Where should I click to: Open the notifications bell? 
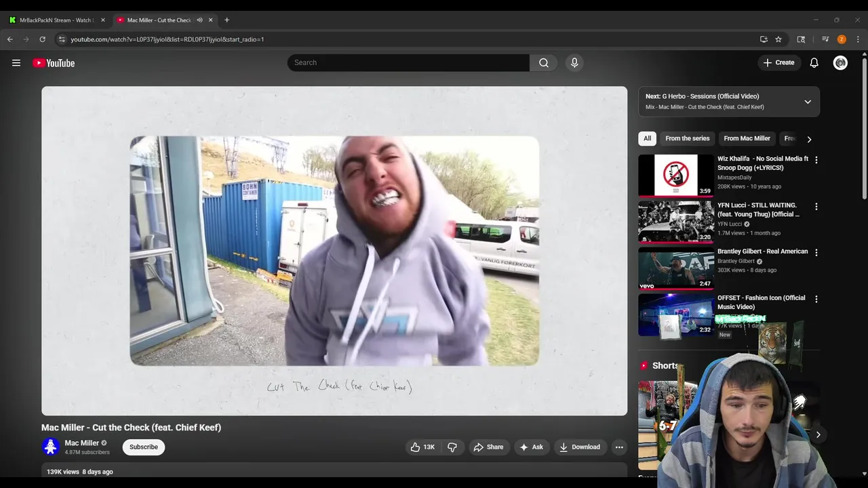pyautogui.click(x=814, y=62)
